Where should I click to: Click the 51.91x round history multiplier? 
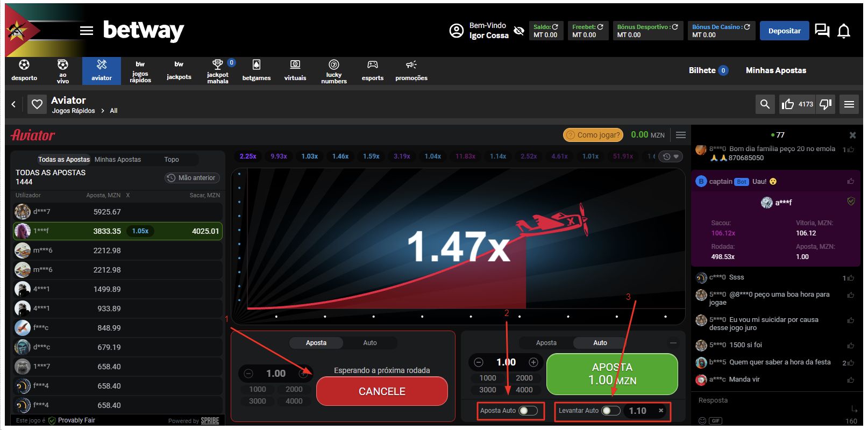point(623,156)
